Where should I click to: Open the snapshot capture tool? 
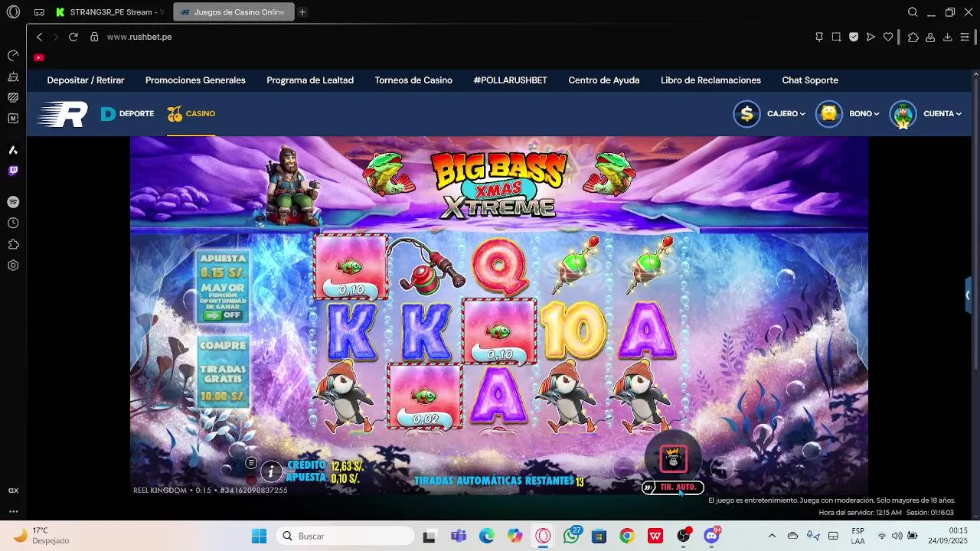pyautogui.click(x=836, y=37)
